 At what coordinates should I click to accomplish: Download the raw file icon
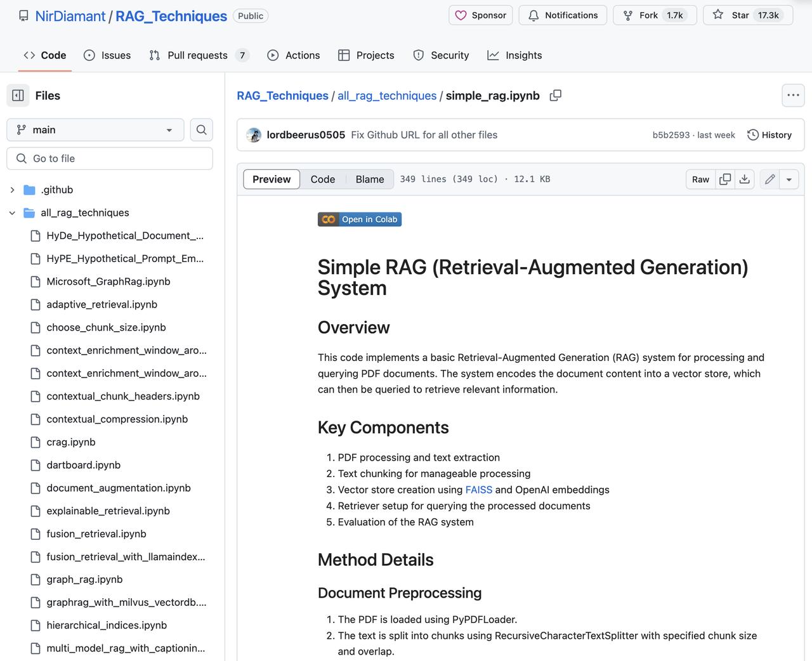(x=745, y=180)
